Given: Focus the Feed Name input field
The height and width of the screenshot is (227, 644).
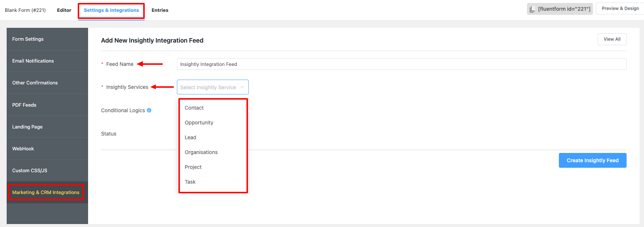Looking at the screenshot, I should [x=402, y=64].
